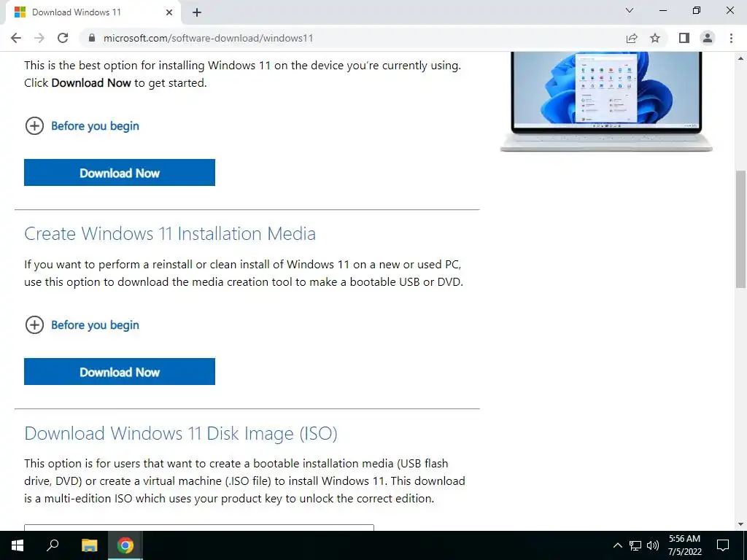Open the notification center icon
The image size is (747, 560).
tap(723, 545)
